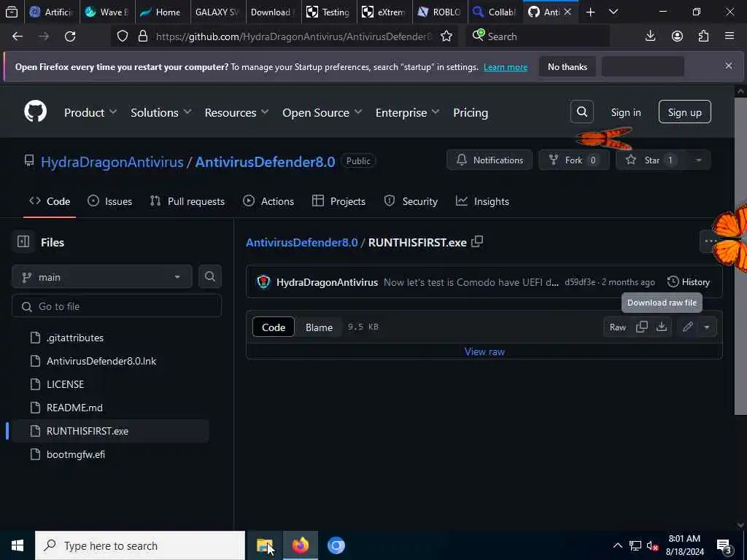Open bootmgfw.efi in file tree

coord(75,454)
